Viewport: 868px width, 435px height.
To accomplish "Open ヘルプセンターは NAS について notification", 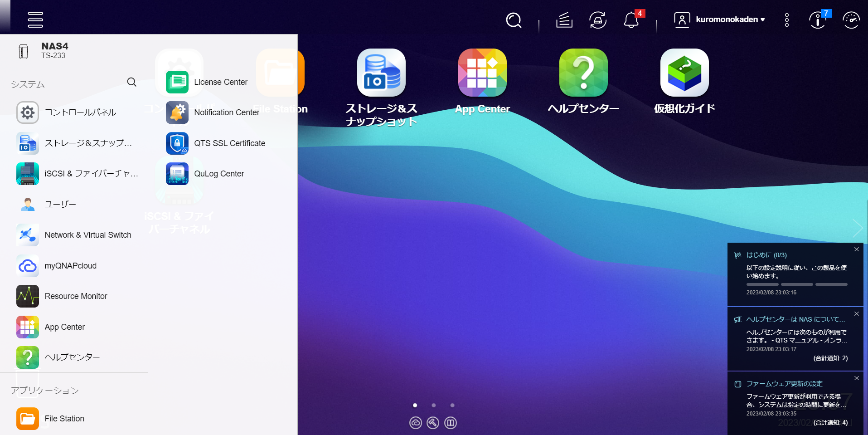I will pos(795,319).
